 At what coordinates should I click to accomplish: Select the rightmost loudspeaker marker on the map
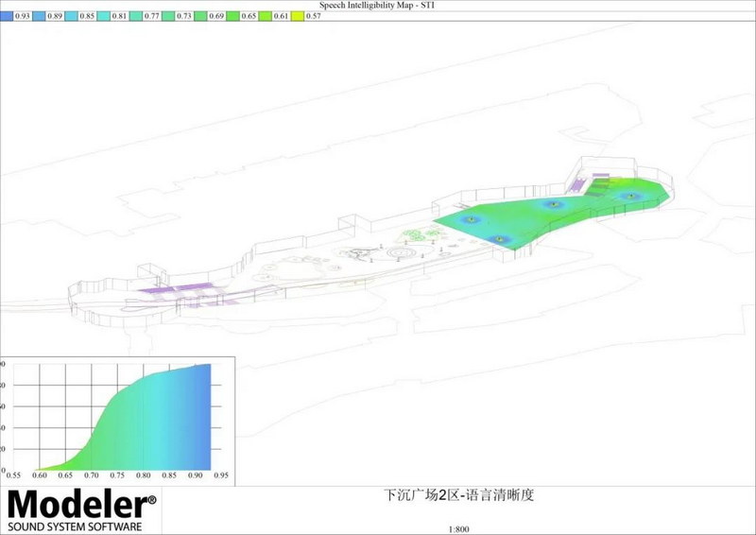(x=628, y=196)
